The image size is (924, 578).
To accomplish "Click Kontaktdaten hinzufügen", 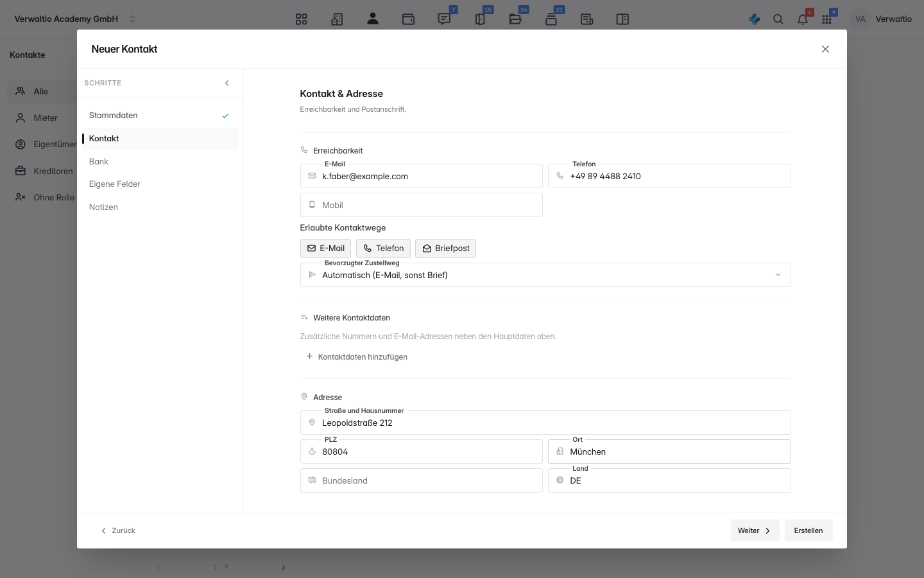I will tap(357, 356).
